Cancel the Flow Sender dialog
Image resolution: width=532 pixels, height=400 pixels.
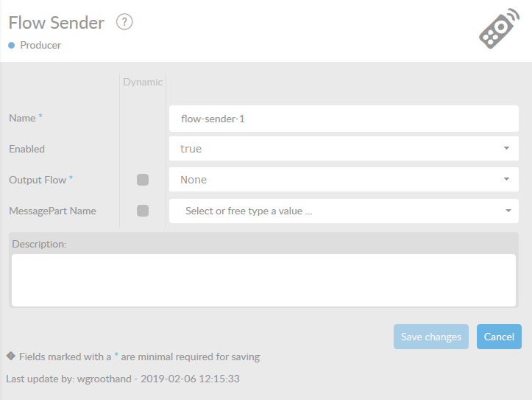click(499, 337)
